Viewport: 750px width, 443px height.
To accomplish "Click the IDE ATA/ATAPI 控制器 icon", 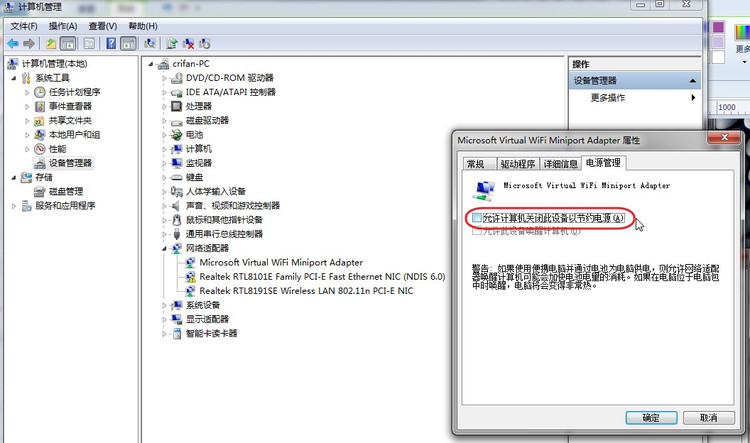I will click(x=176, y=92).
